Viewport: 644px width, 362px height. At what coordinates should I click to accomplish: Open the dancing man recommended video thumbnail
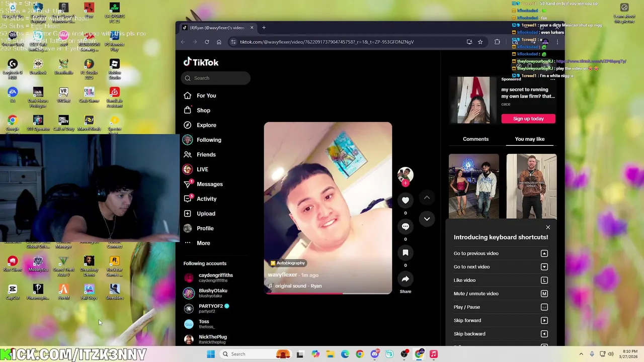531,186
